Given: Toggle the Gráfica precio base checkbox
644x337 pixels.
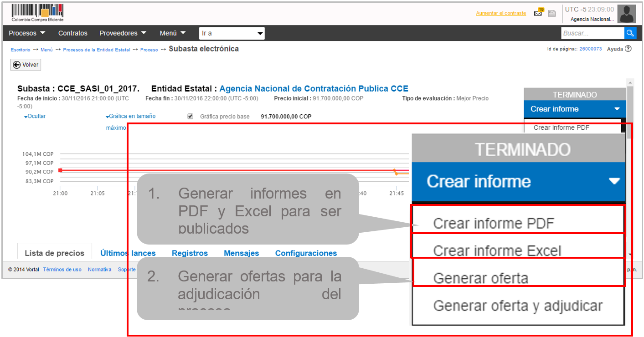Looking at the screenshot, I should pyautogui.click(x=191, y=117).
